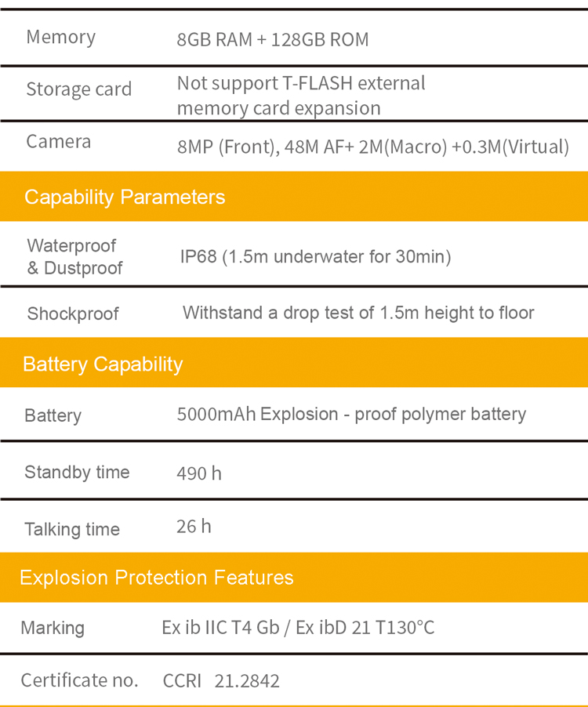
Task: Select the T-FLASH external memory card text
Action: point(300,95)
